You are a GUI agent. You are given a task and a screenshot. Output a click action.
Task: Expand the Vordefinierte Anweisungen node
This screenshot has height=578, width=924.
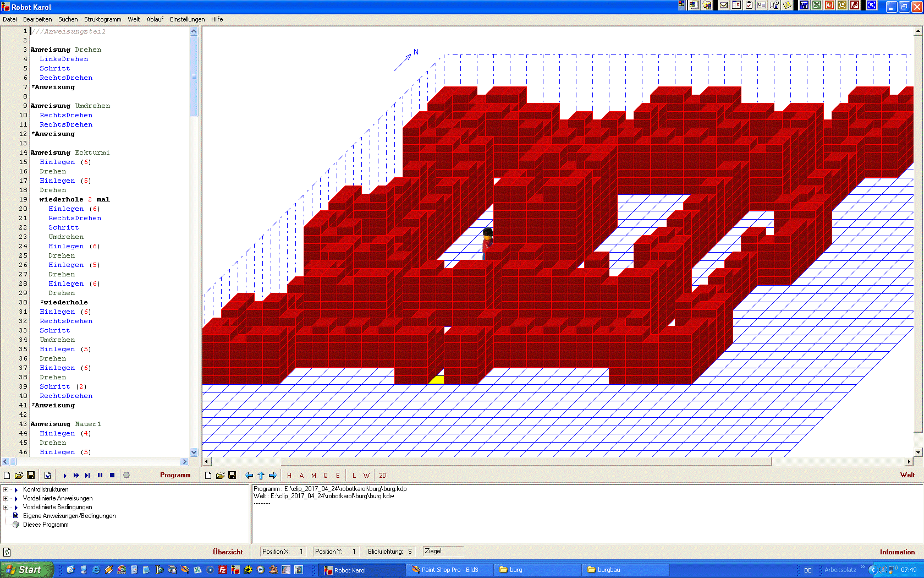pos(6,498)
